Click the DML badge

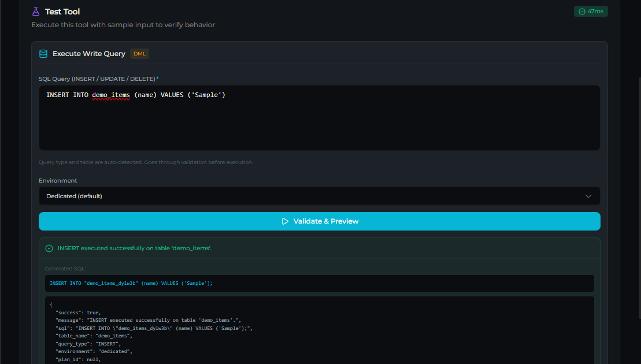point(139,54)
